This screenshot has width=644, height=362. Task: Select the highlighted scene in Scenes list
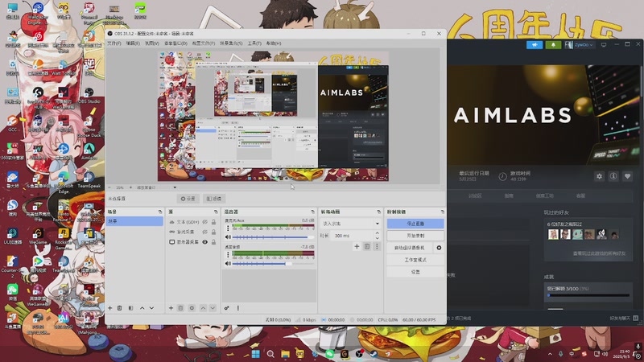tap(134, 221)
